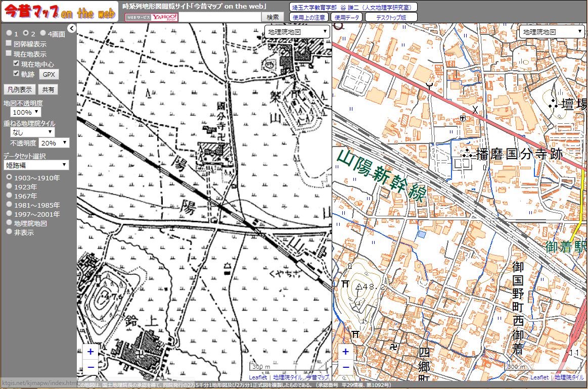This screenshot has height=389, width=588.
Task: Enable 図郭線表示 checkbox
Action: pos(9,43)
